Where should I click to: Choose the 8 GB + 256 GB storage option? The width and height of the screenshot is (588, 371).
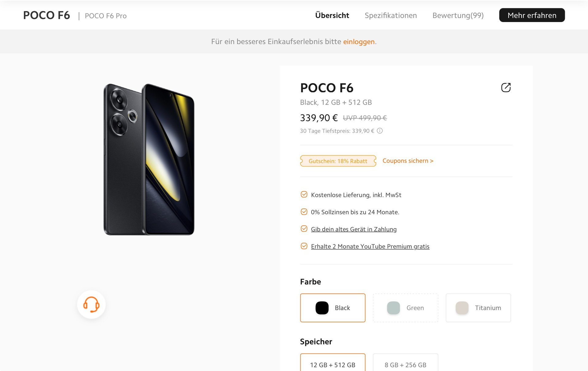(x=405, y=365)
